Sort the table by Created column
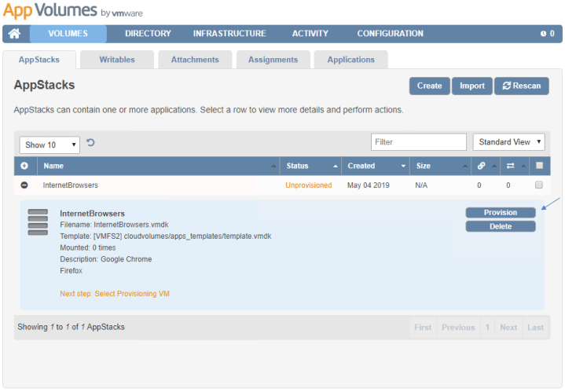 (x=376, y=166)
